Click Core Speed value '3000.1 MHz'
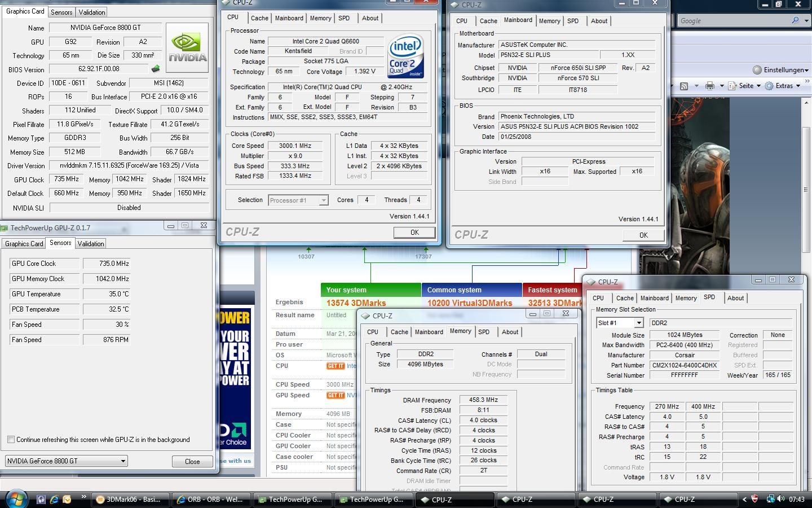 coord(295,146)
